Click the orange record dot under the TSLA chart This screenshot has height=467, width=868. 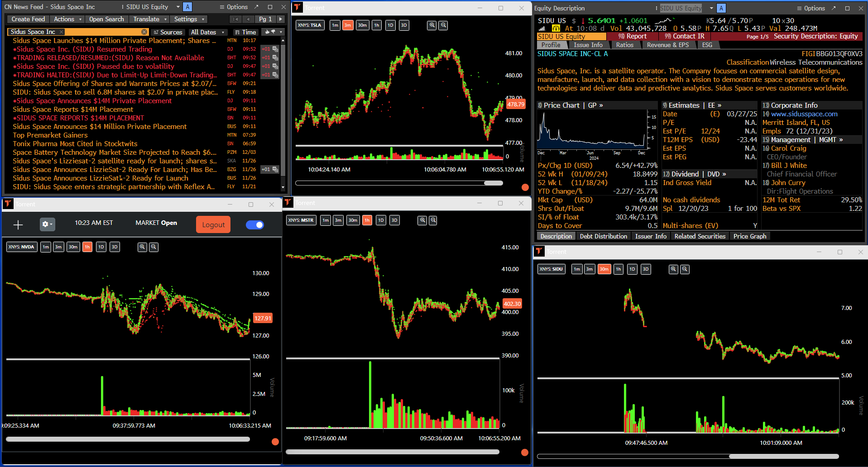click(525, 187)
